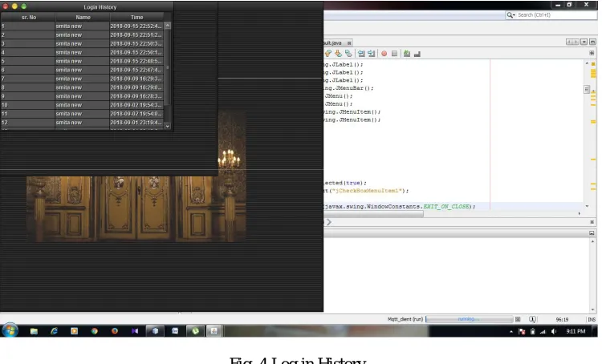
Task: Click the Uncomment icon in editor toolbar
Action: point(417,54)
